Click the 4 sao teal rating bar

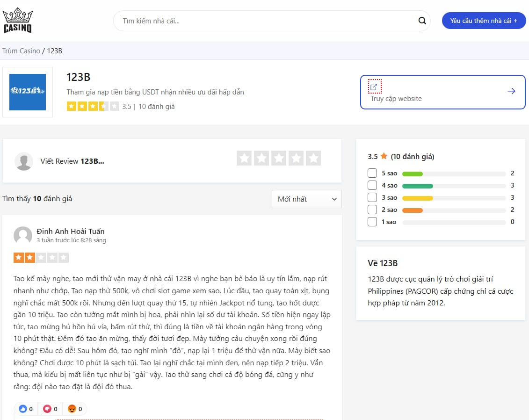[418, 186]
